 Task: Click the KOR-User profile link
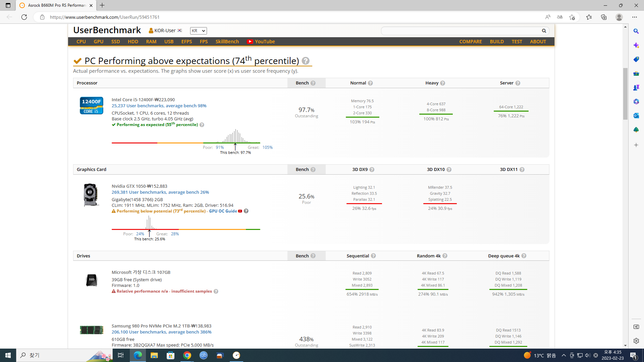(165, 31)
